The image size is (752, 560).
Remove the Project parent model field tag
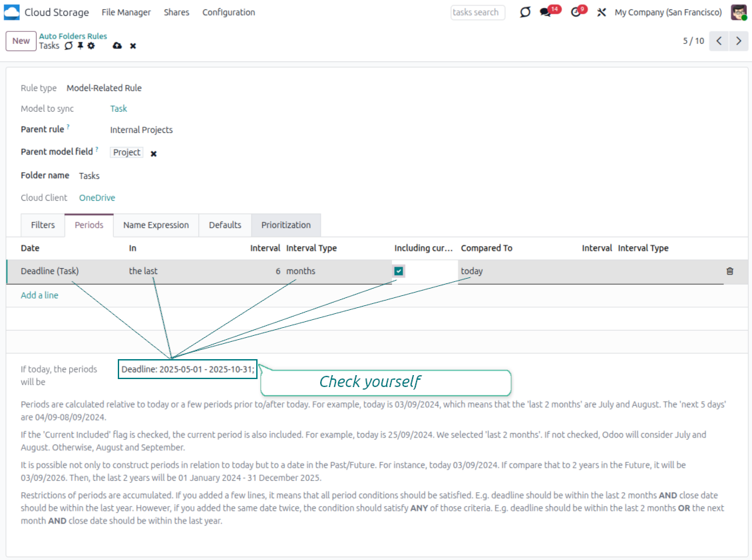pos(154,154)
